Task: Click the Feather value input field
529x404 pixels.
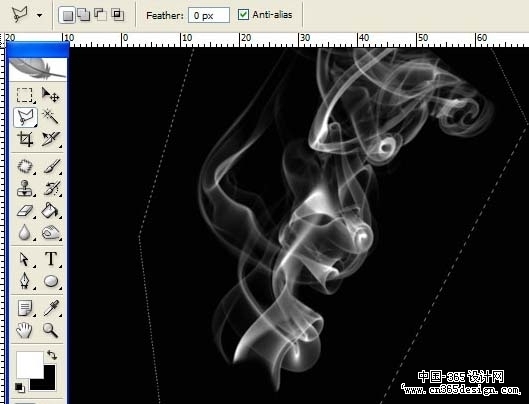Action: (209, 16)
